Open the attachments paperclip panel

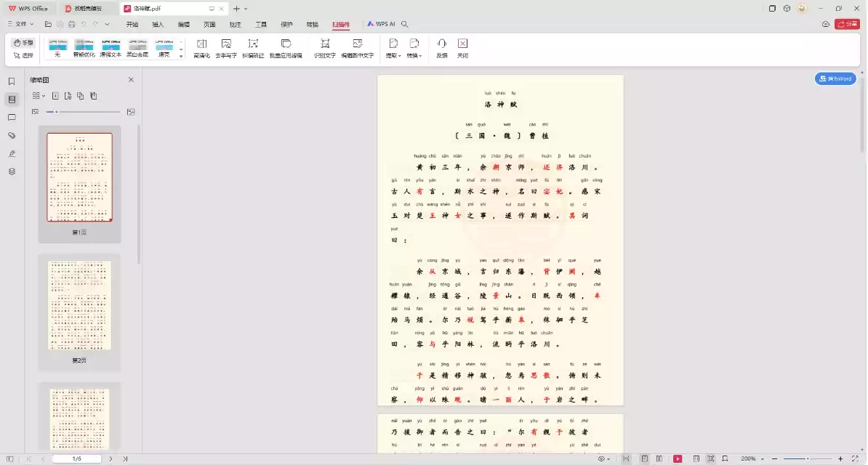pyautogui.click(x=12, y=136)
